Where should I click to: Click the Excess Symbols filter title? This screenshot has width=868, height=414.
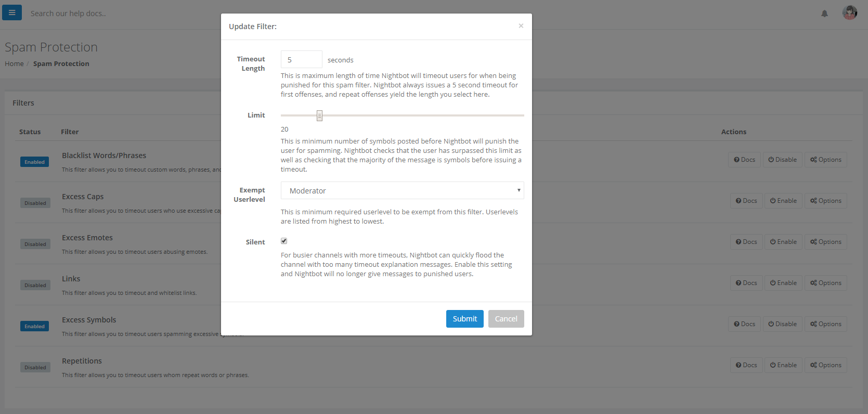point(89,320)
